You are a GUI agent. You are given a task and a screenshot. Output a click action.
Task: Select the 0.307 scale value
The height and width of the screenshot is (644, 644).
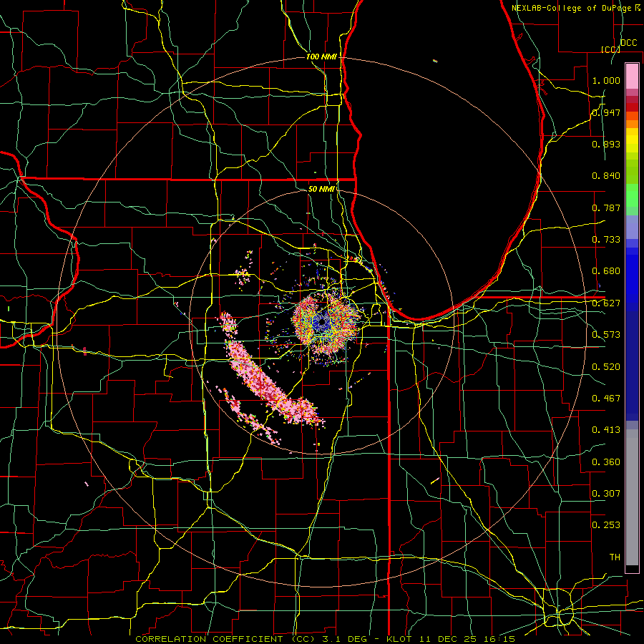(606, 494)
